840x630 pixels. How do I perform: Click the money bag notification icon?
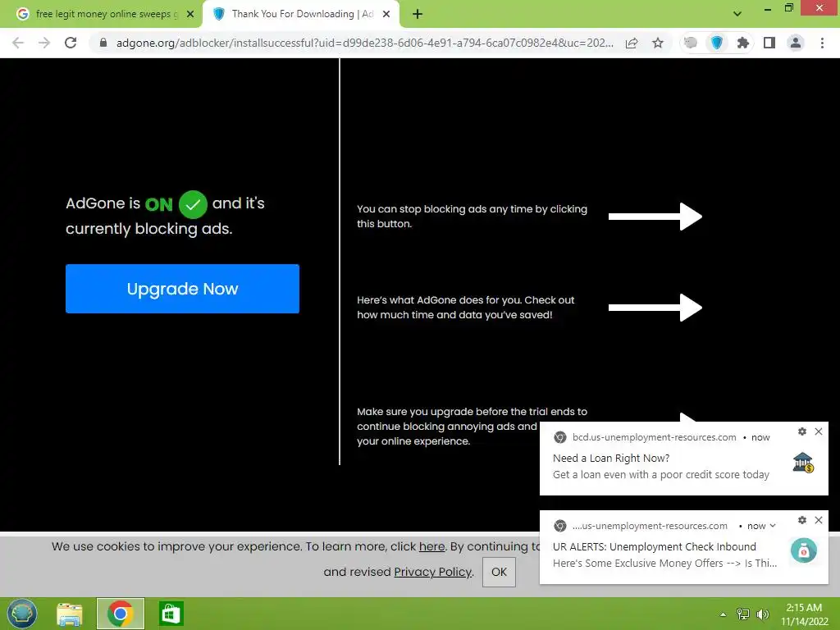click(x=804, y=550)
